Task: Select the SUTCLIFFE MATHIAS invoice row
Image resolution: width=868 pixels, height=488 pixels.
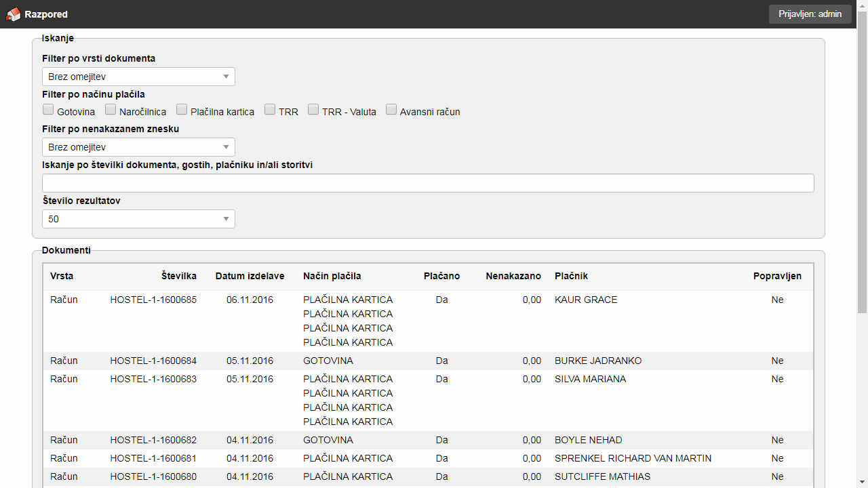Action: (602, 476)
